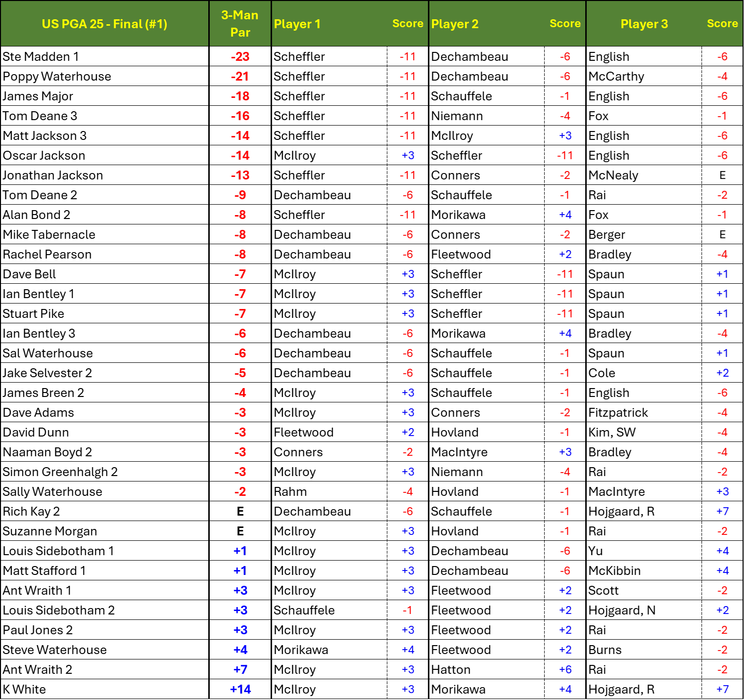Viewport: 744px width, 700px height.
Task: Select the 'James Breen 2' name cell
Action: click(104, 393)
